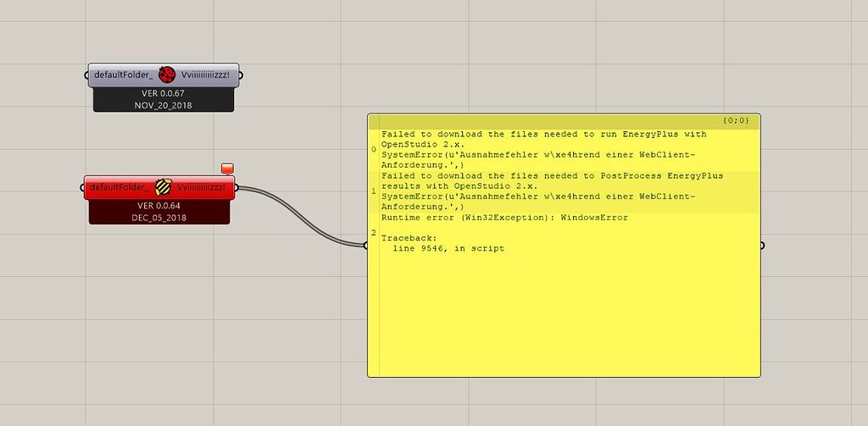Open the orange error balloon above Honeybee component
Screen dimensions: 868x426
click(226, 169)
